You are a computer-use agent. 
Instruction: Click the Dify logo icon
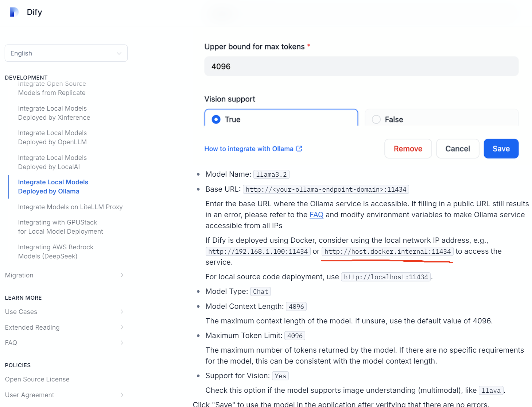(14, 12)
